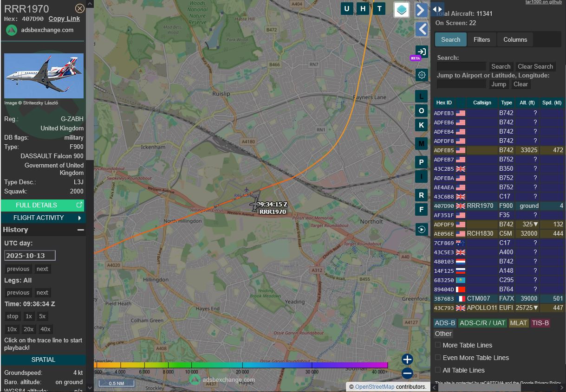The image size is (566, 392).
Task: Switch to the Filters tab
Action: click(481, 39)
